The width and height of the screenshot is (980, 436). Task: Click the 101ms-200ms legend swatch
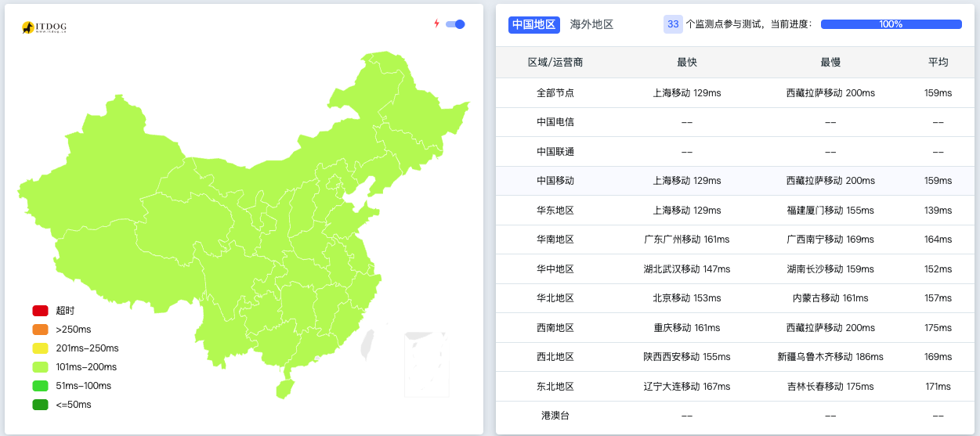pyautogui.click(x=40, y=367)
